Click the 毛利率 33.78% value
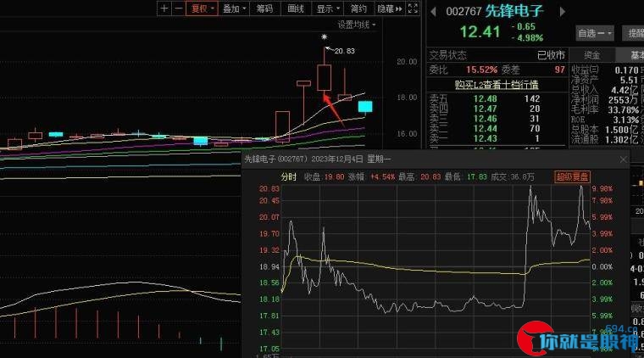The width and height of the screenshot is (644, 358). point(624,109)
